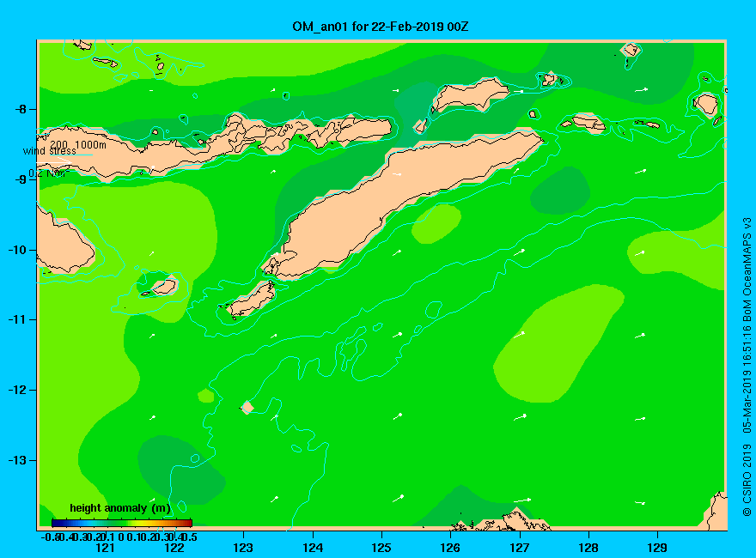Click the height anomaly (m) legend label
Screen dimensions: 756x558
[120, 508]
